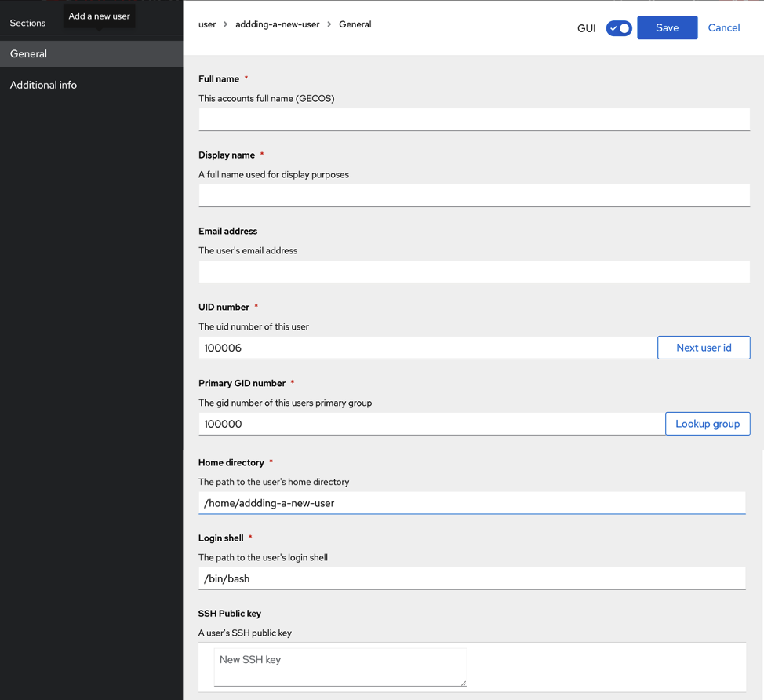
Task: Click the Next user id button
Action: 704,348
